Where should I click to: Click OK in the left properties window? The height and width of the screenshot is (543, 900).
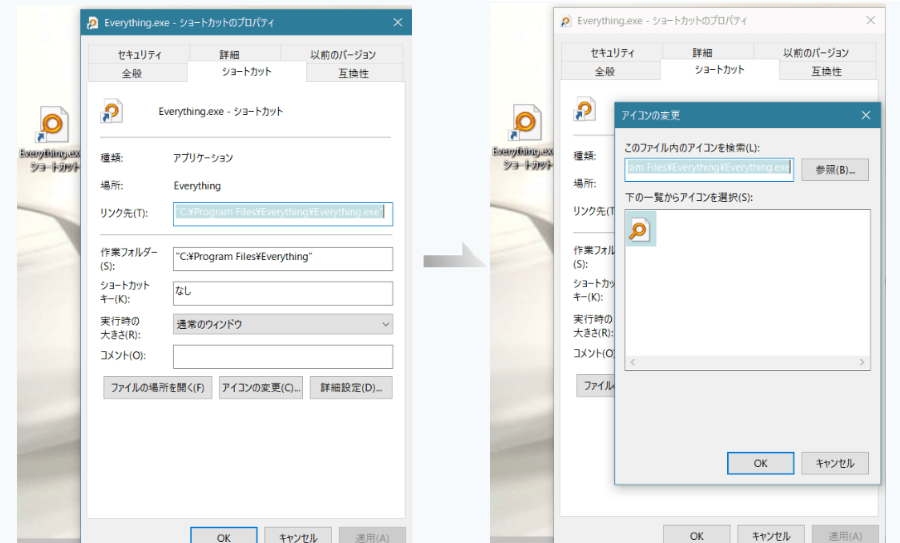click(x=224, y=536)
